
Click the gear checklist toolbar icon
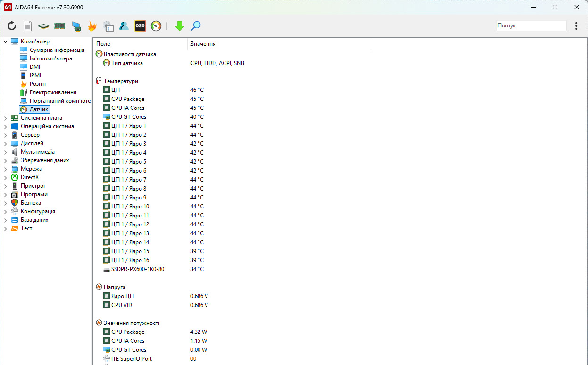[x=108, y=26]
